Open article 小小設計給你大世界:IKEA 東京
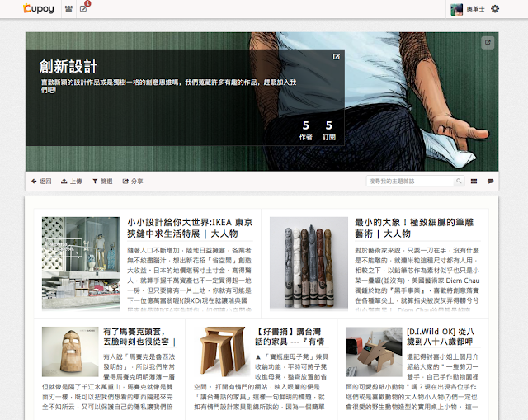The width and height of the screenshot is (528, 420). (x=190, y=228)
